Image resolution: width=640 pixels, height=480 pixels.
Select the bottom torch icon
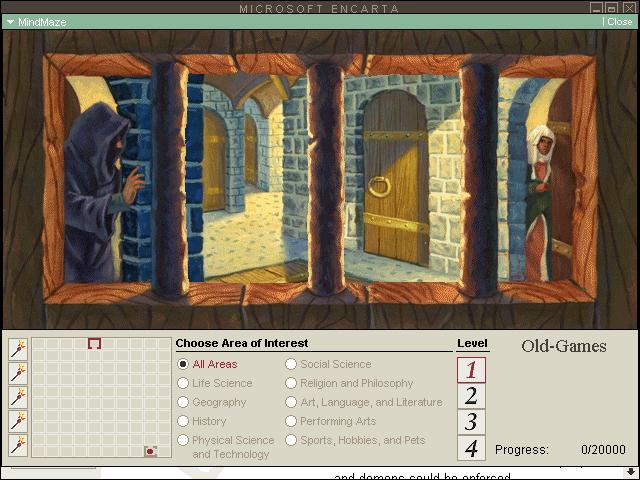tap(18, 445)
